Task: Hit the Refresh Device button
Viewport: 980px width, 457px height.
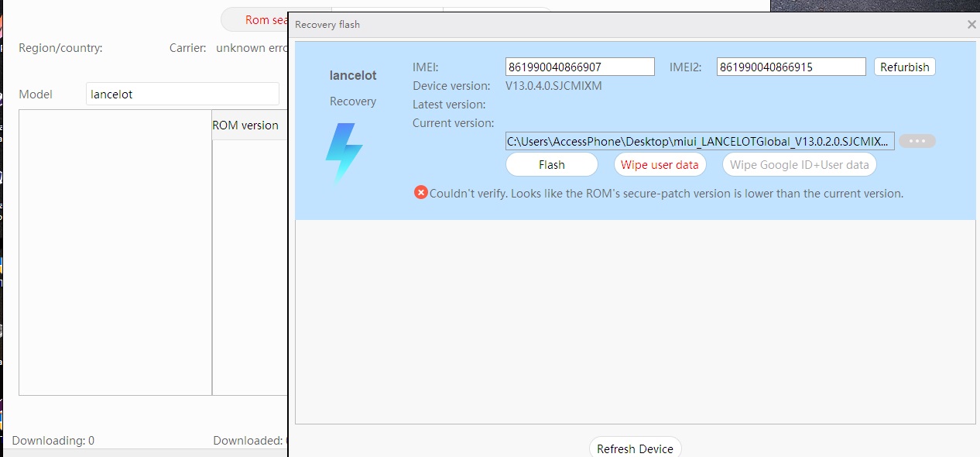Action: tap(635, 448)
